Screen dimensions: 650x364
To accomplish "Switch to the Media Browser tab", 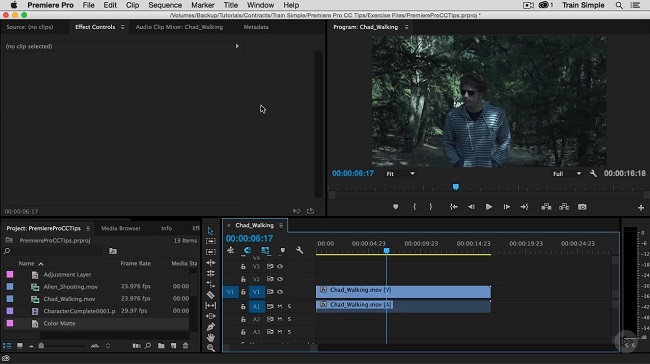I will click(x=121, y=228).
